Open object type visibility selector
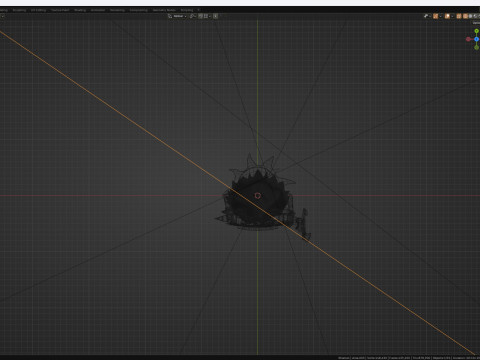480x360 pixels. click(x=427, y=16)
